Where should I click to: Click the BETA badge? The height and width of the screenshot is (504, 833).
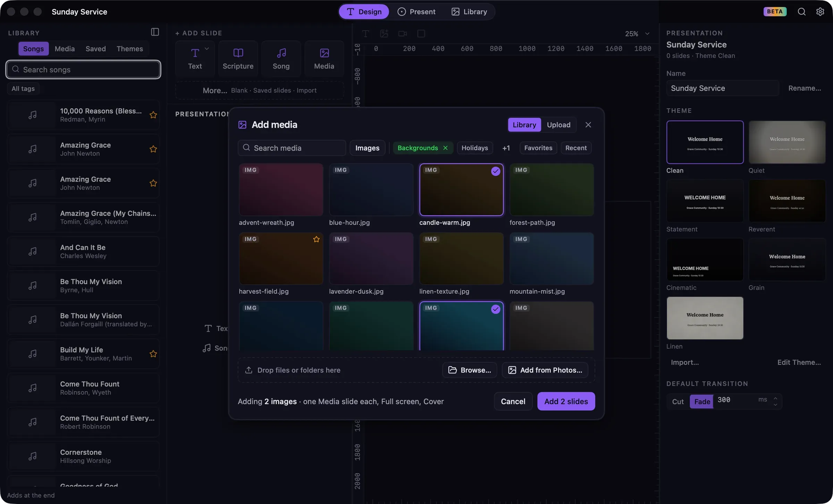pos(775,11)
